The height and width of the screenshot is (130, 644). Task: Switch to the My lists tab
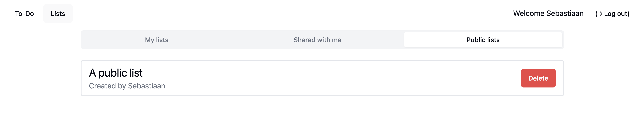(157, 40)
